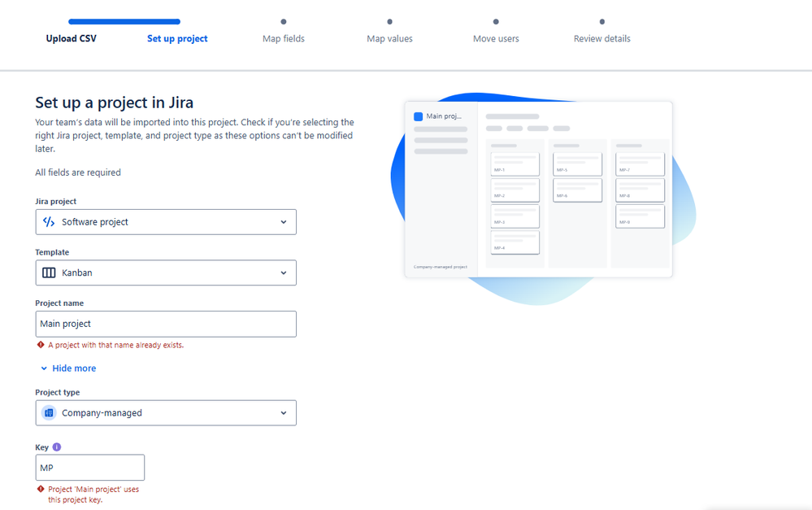
Task: Open the Template dropdown
Action: 166,272
